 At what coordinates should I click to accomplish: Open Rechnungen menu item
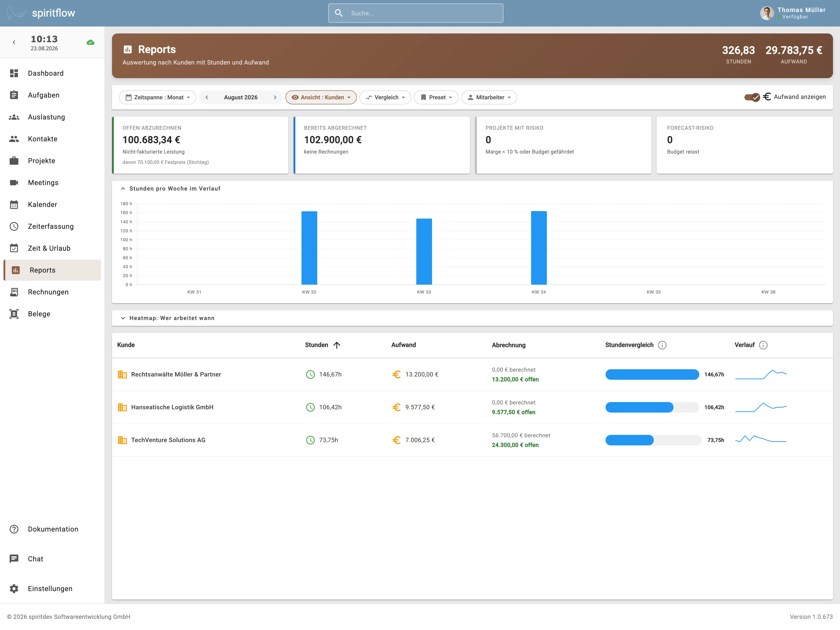(52, 292)
